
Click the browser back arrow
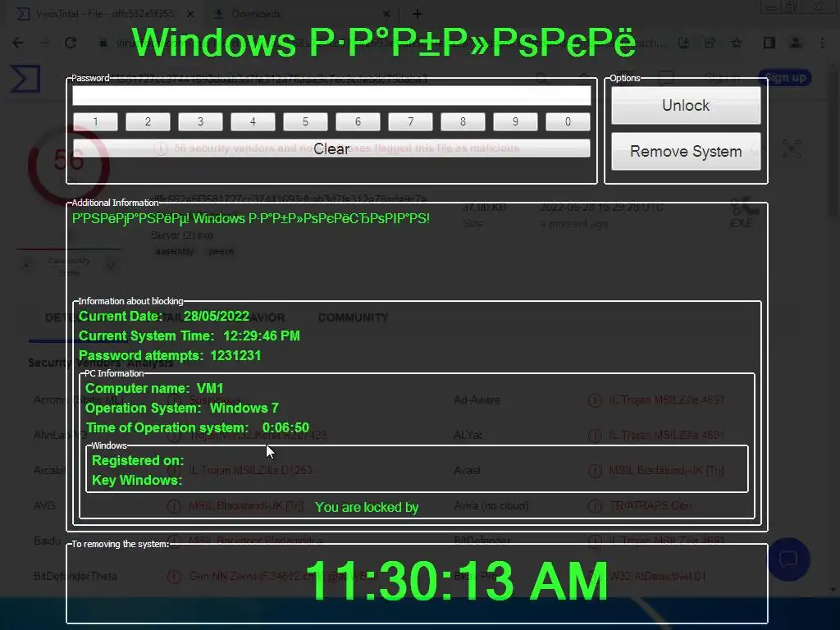[18, 43]
